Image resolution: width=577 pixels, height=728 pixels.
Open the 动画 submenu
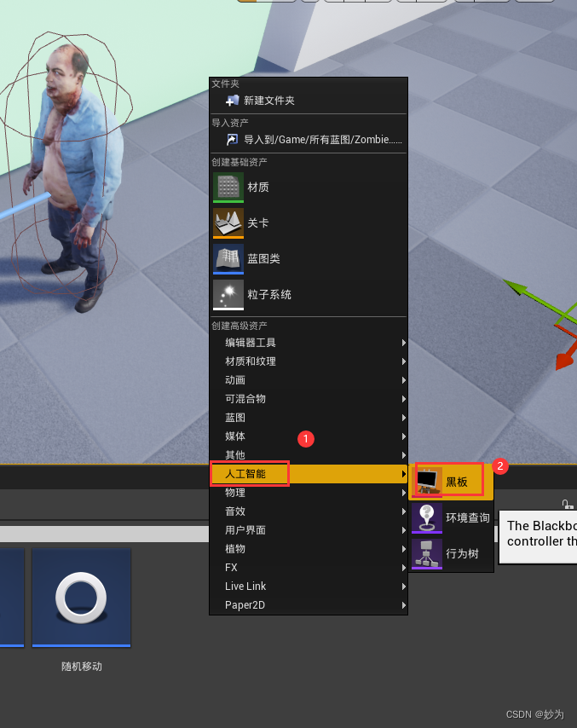(x=309, y=380)
